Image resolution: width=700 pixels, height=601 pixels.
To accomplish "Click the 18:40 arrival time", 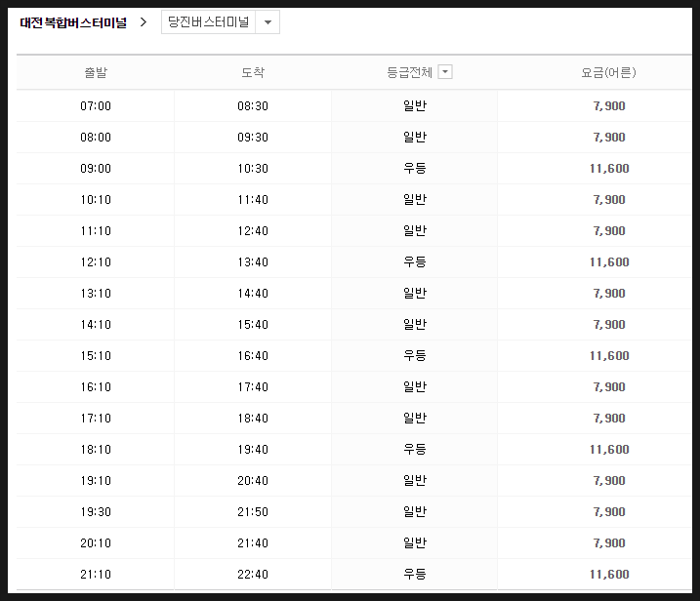I will [253, 419].
